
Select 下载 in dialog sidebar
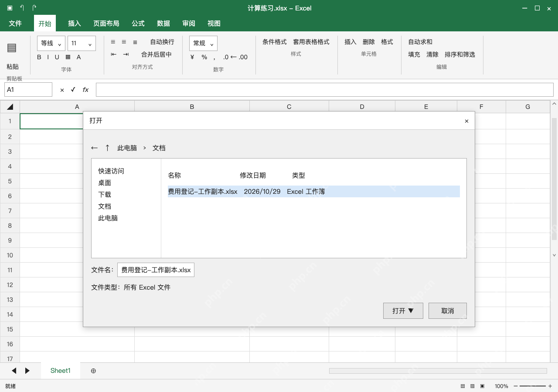point(105,195)
